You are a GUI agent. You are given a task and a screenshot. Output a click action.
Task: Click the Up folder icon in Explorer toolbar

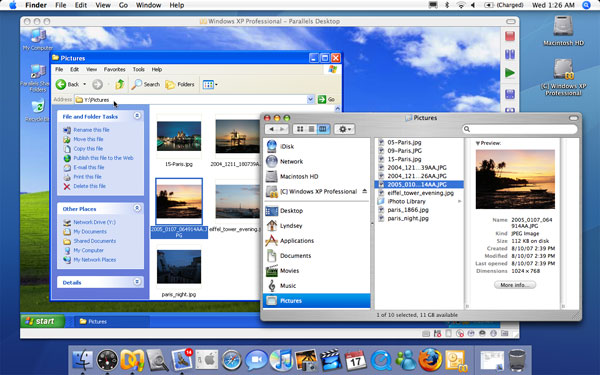(120, 84)
